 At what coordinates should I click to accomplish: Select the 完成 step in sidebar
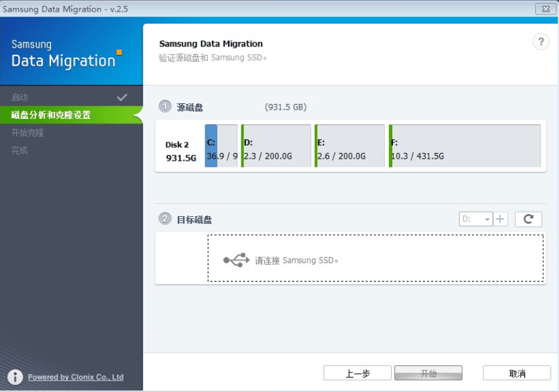[x=20, y=150]
